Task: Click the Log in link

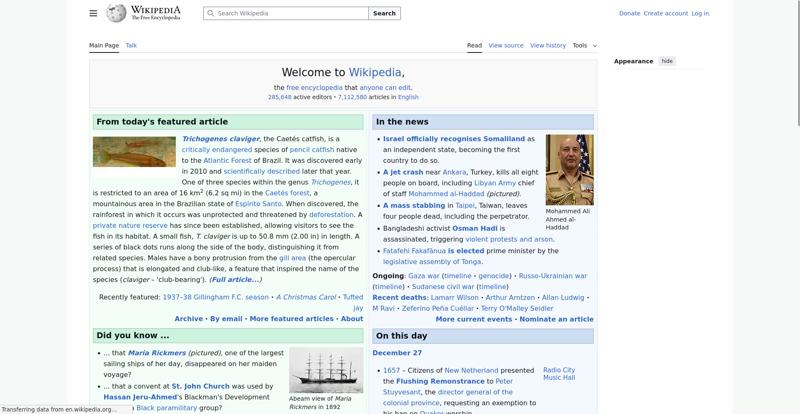Action: 700,14
